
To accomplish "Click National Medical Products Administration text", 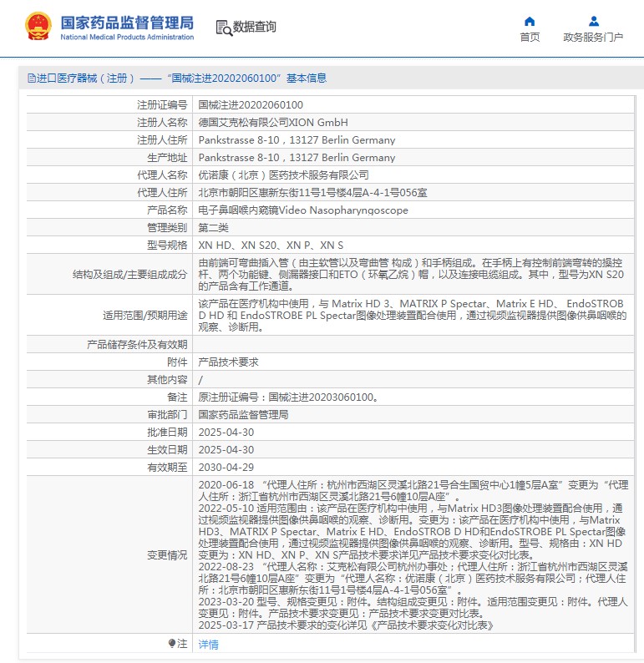I will (x=127, y=37).
